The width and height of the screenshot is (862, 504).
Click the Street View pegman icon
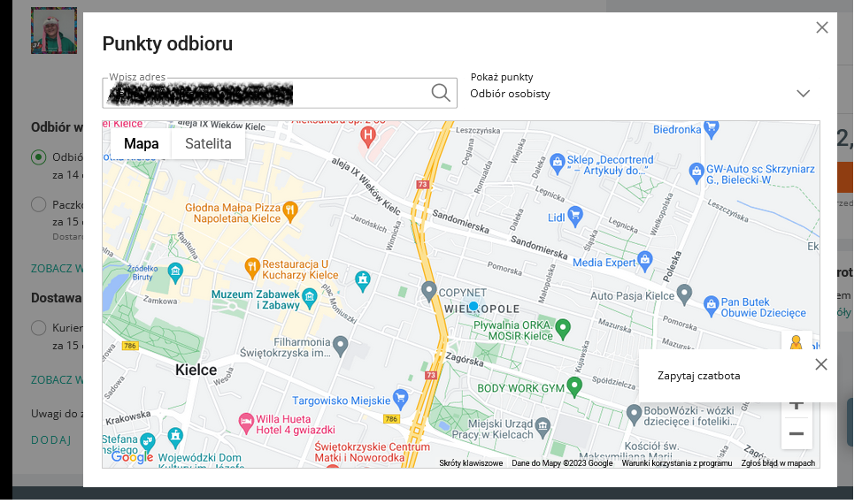pyautogui.click(x=796, y=343)
